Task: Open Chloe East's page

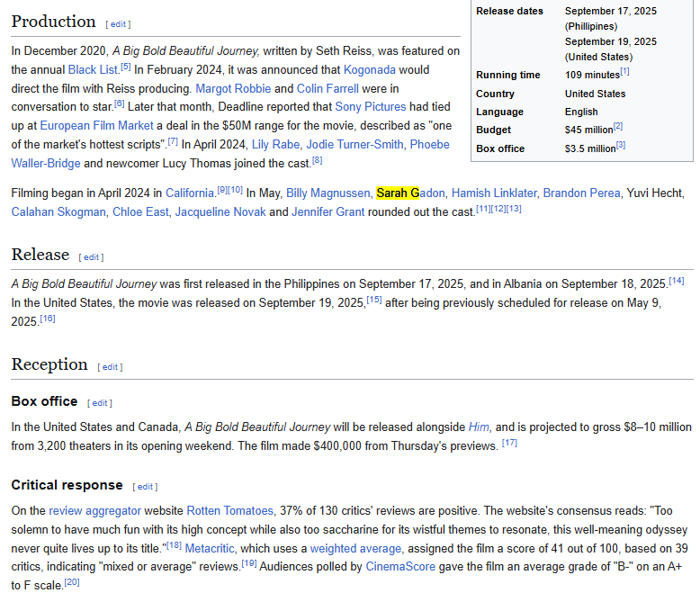Action: point(140,211)
